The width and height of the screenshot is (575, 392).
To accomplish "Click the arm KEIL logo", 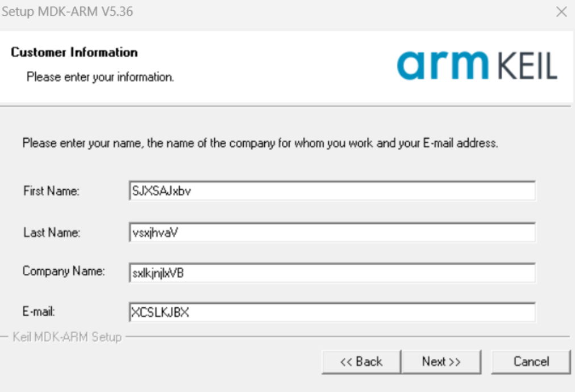I will tap(477, 65).
